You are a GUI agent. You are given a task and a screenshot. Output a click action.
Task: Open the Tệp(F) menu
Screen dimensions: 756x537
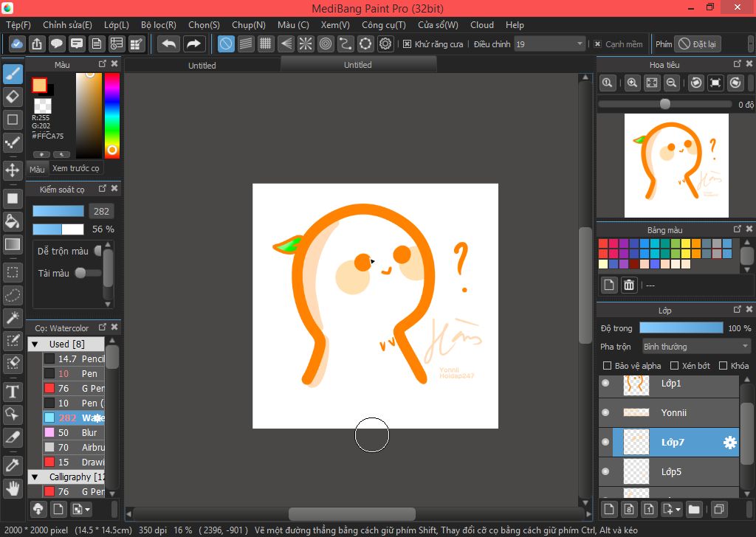click(18, 25)
